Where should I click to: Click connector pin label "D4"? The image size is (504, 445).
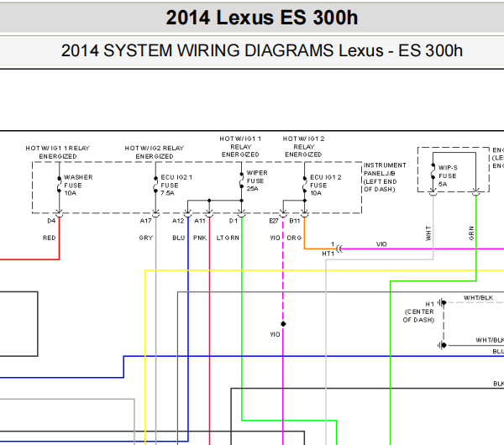[51, 221]
